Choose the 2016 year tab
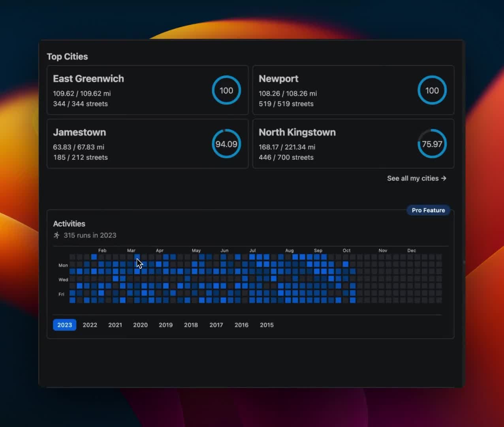Viewport: 504px width, 427px height. point(241,325)
